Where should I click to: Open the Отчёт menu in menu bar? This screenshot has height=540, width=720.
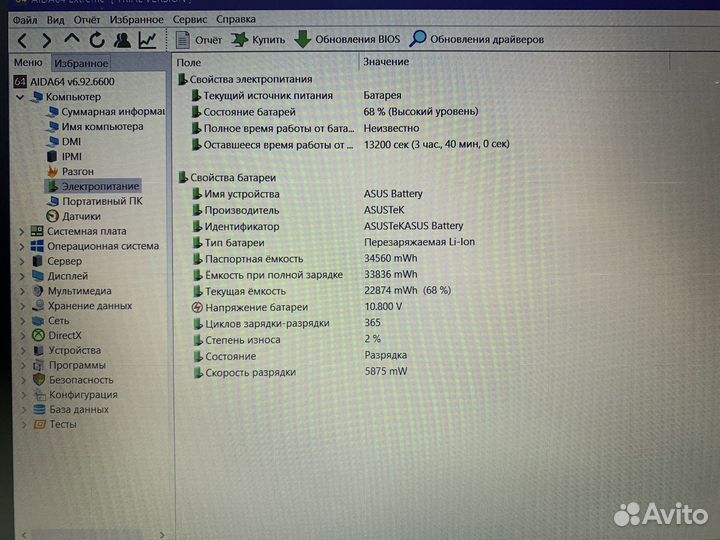[x=87, y=20]
